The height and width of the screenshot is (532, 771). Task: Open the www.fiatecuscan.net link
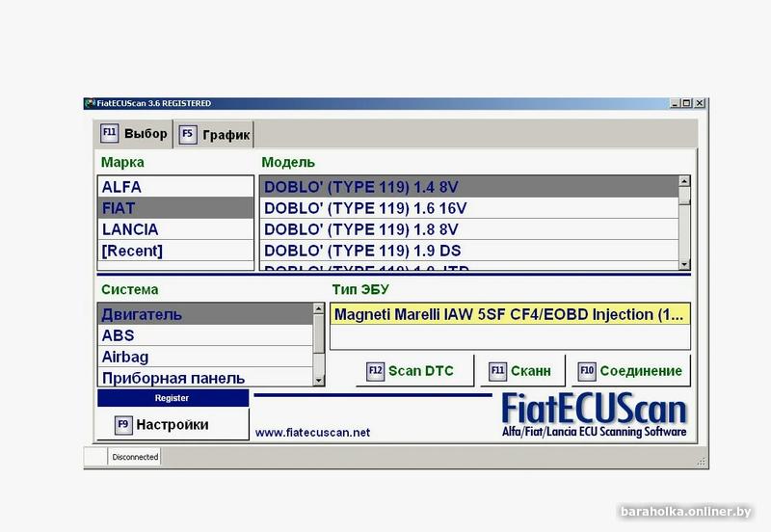pos(312,433)
